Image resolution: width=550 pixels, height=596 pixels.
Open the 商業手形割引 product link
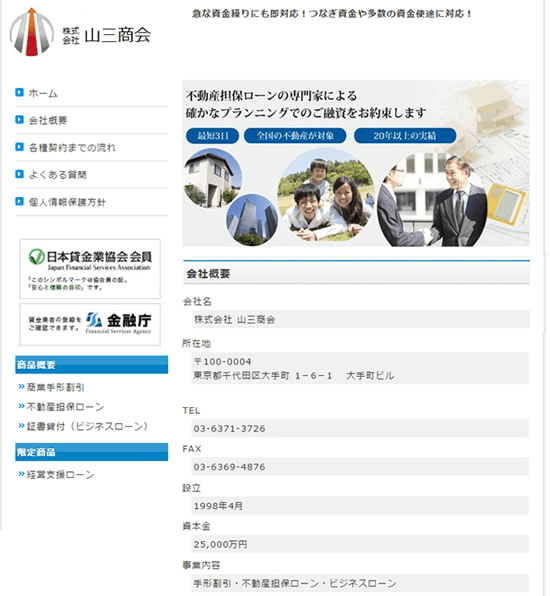point(55,387)
